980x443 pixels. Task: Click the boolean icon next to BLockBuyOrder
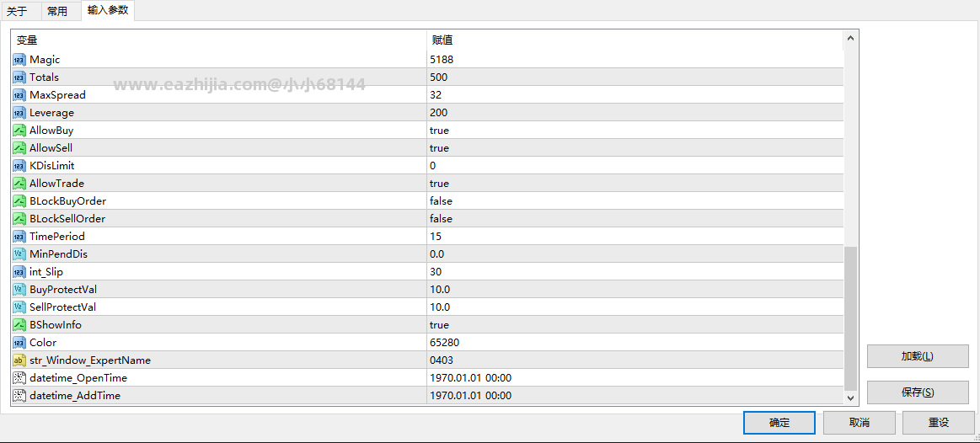pos(19,201)
